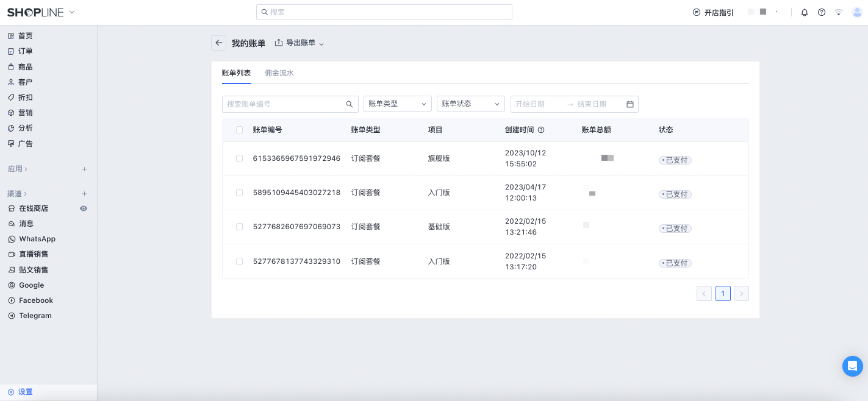Image resolution: width=868 pixels, height=401 pixels.
Task: Open 在线商店 online store
Action: click(34, 208)
